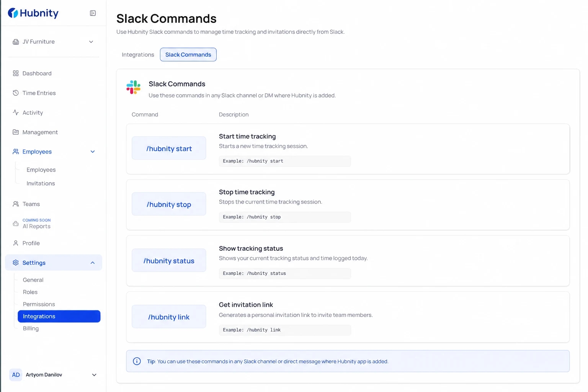Click the "Start time tracking" heading
588x392 pixels.
tap(247, 136)
